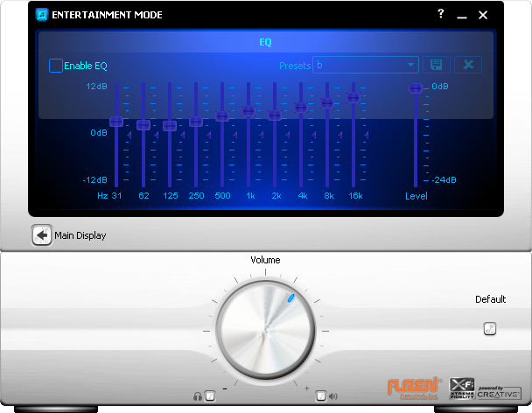Enable the EQ checkbox

click(56, 66)
